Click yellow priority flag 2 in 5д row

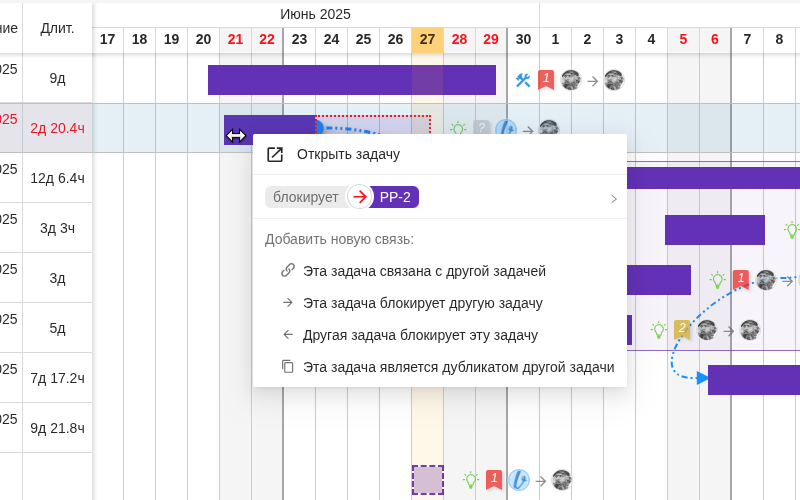click(x=682, y=330)
